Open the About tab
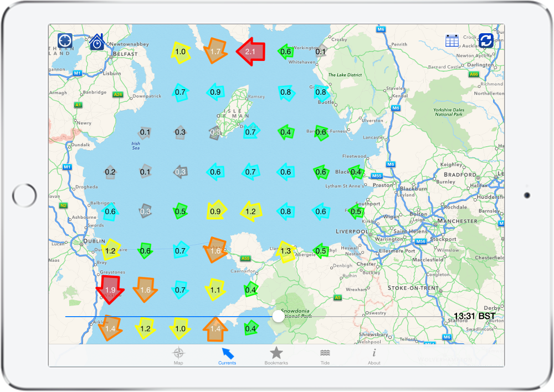554x392 pixels. coord(374,355)
